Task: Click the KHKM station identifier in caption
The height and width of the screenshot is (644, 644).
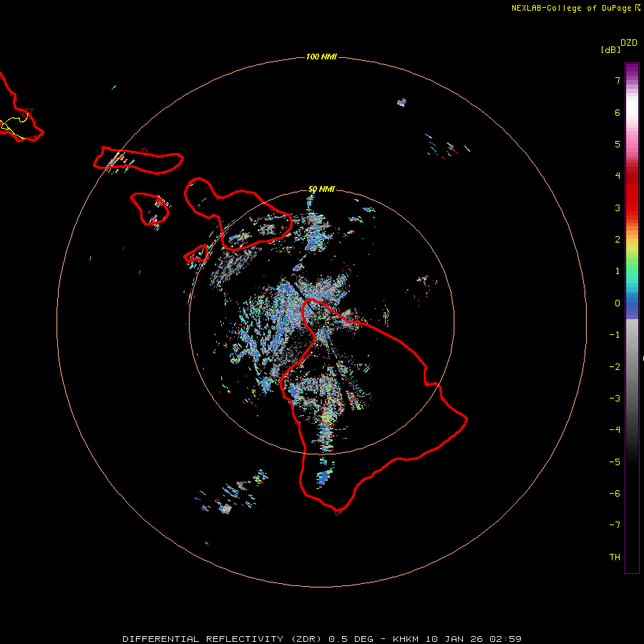Action: tap(406, 639)
